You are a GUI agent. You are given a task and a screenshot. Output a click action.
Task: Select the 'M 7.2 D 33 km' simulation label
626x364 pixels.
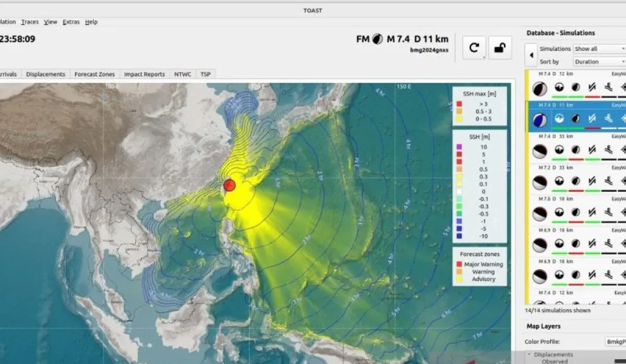click(556, 167)
